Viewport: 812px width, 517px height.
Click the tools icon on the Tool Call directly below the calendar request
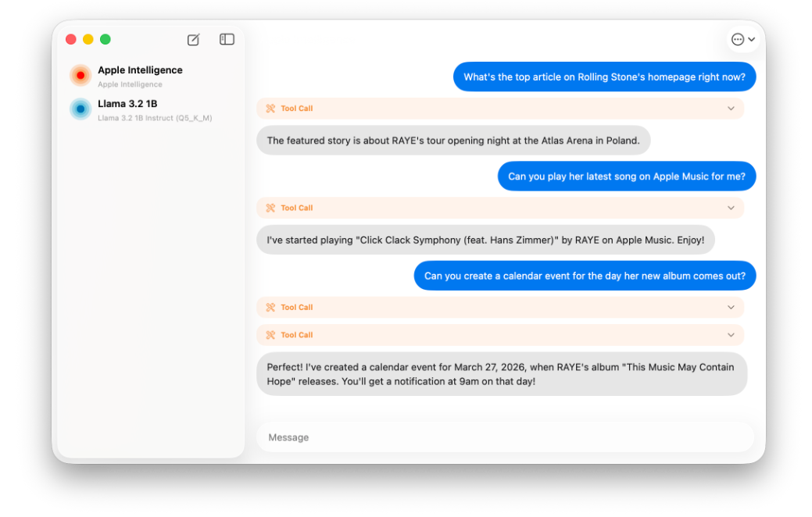(x=270, y=308)
